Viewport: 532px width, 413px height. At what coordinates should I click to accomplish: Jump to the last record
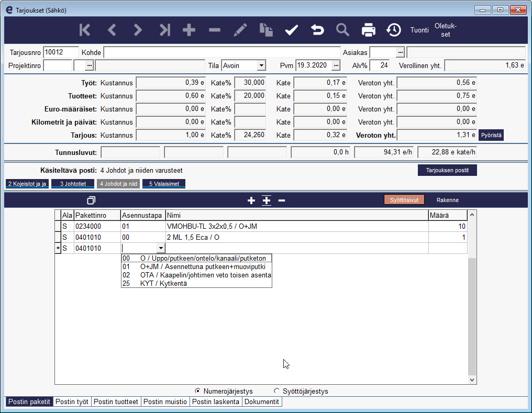point(164,30)
